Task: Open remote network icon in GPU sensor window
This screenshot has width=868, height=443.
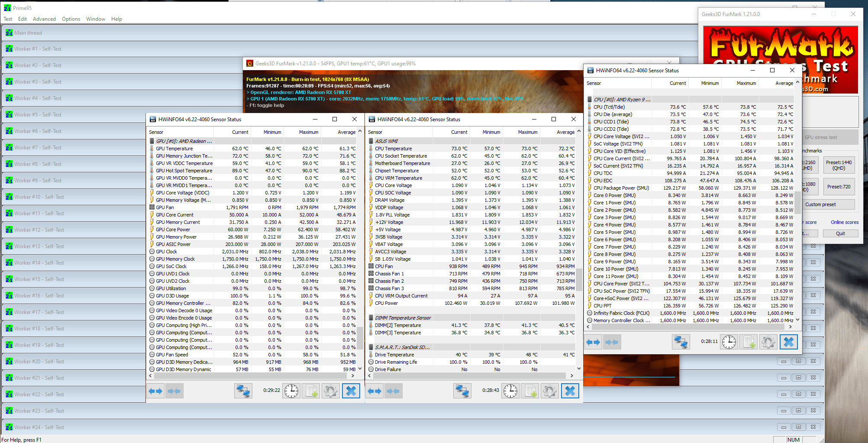Action: pos(243,391)
